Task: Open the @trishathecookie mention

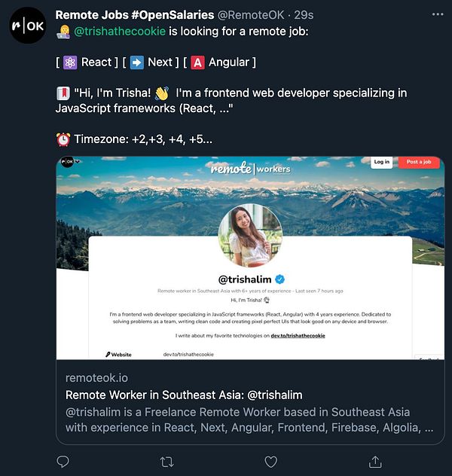Action: coord(120,32)
